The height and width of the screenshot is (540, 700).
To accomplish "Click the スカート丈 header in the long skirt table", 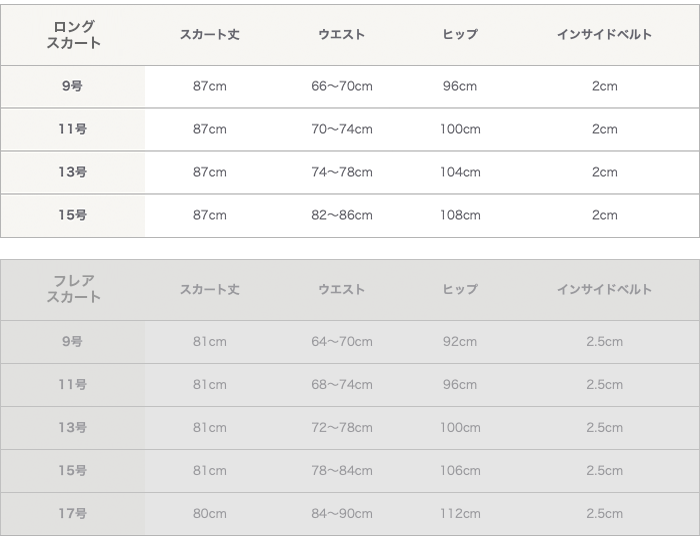I will pyautogui.click(x=210, y=35).
